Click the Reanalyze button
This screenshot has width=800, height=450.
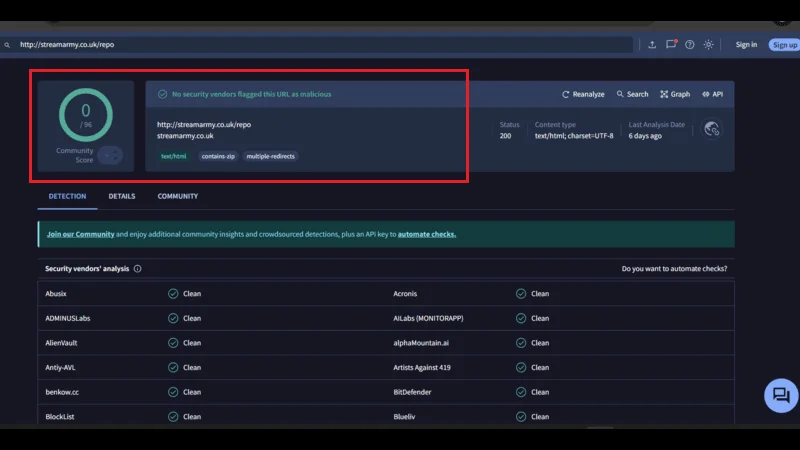583,94
